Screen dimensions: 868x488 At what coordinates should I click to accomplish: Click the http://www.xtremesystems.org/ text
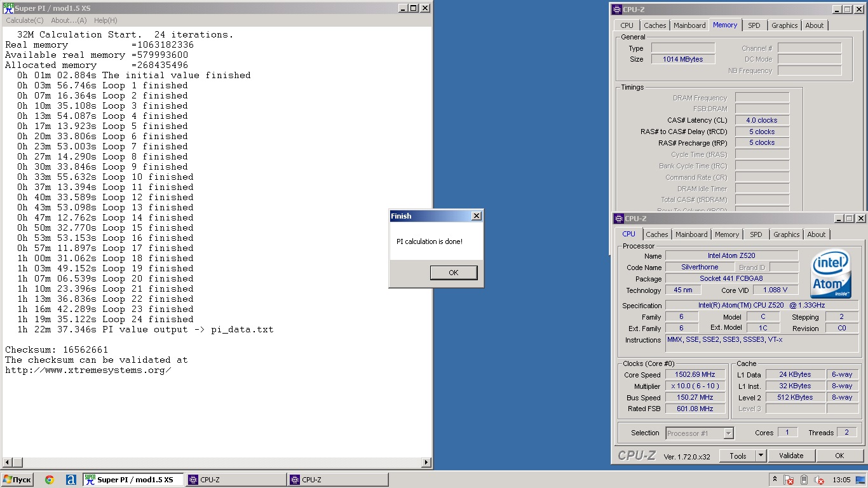[88, 370]
